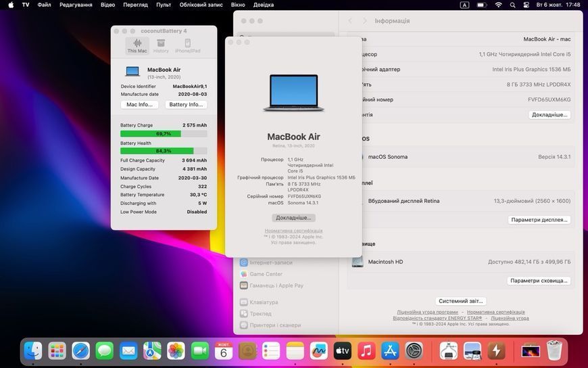This screenshot has height=368, width=588.
Task: Open History tab in coconutBattery toolbar
Action: [161, 46]
